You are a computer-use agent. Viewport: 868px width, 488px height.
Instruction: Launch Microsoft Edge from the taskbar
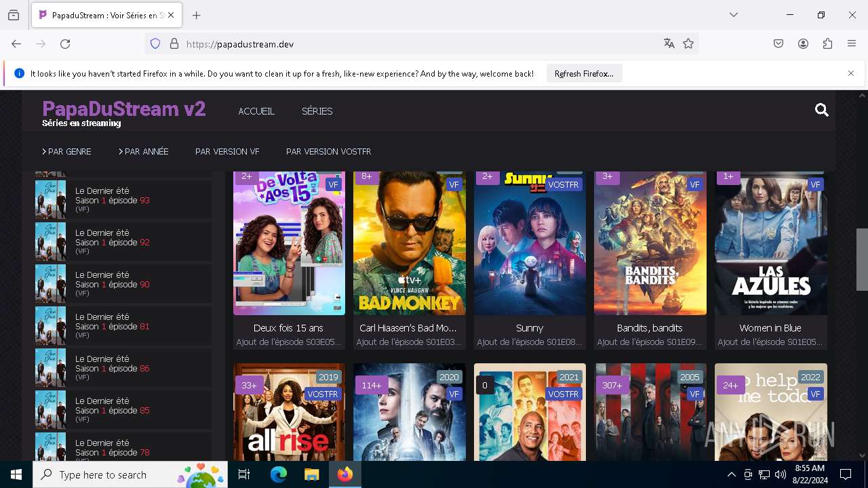[279, 474]
